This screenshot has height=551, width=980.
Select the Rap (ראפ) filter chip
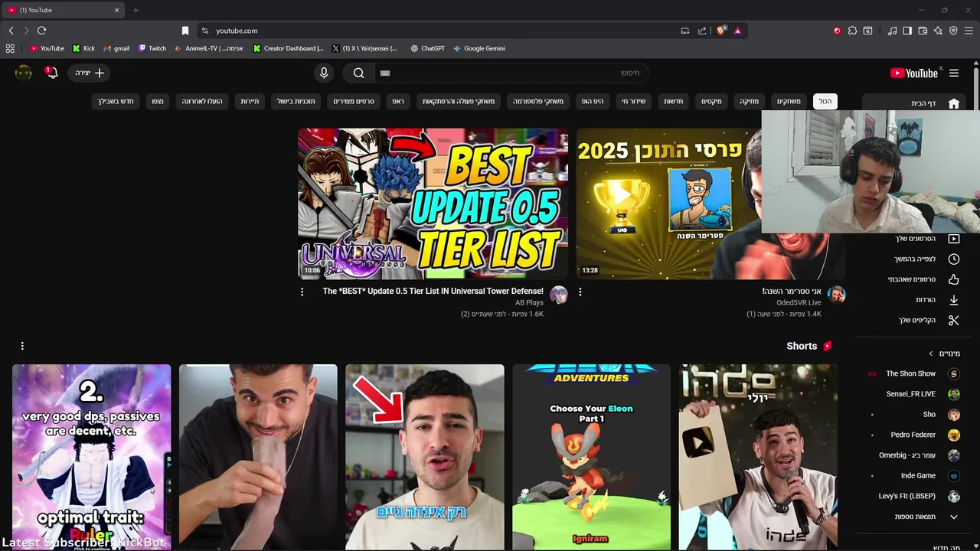[398, 101]
